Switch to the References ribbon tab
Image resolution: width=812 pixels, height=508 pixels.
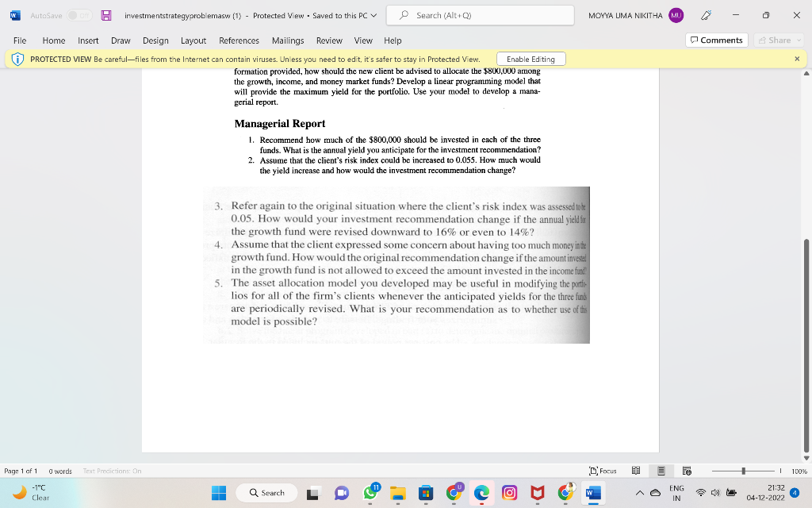(239, 40)
